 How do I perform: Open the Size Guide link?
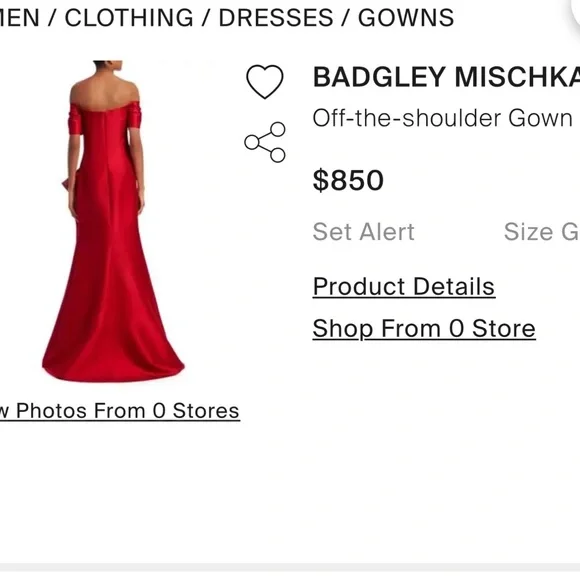pyautogui.click(x=542, y=232)
